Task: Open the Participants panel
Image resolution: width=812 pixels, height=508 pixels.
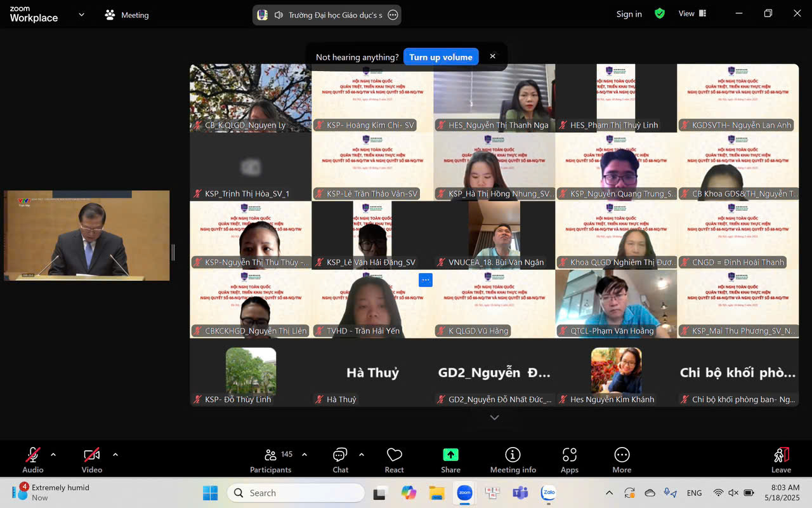Action: (271, 460)
